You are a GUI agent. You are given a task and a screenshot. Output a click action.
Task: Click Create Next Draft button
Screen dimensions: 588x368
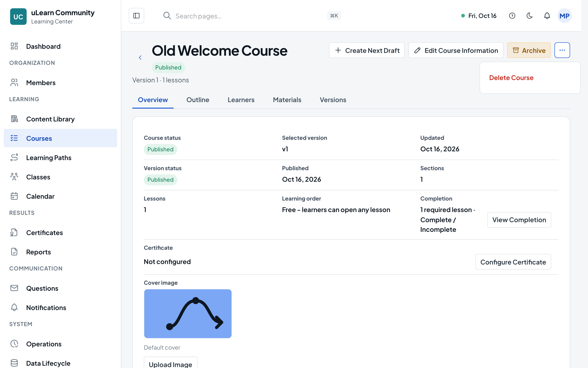pyautogui.click(x=367, y=50)
